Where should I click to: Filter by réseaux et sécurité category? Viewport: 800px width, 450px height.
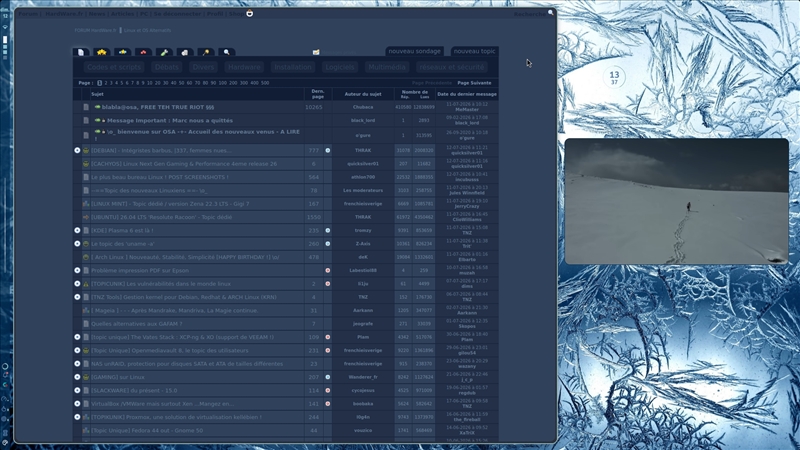(x=451, y=67)
